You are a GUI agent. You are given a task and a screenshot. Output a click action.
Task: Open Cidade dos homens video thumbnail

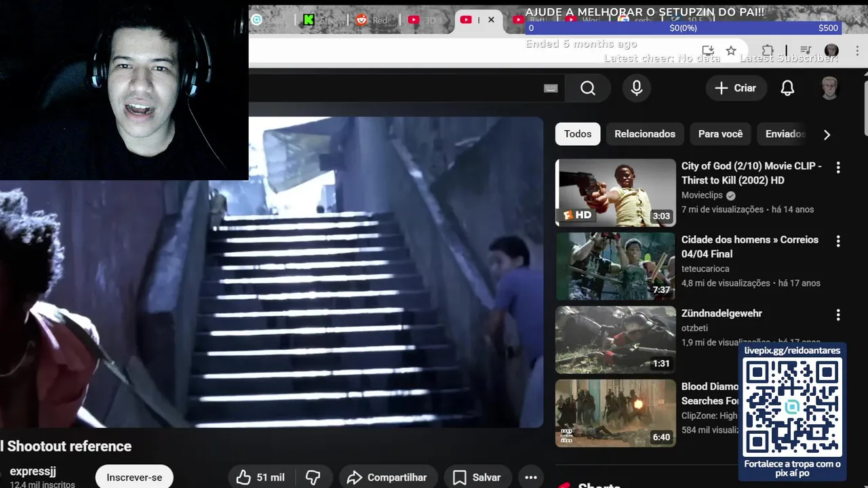(x=616, y=266)
